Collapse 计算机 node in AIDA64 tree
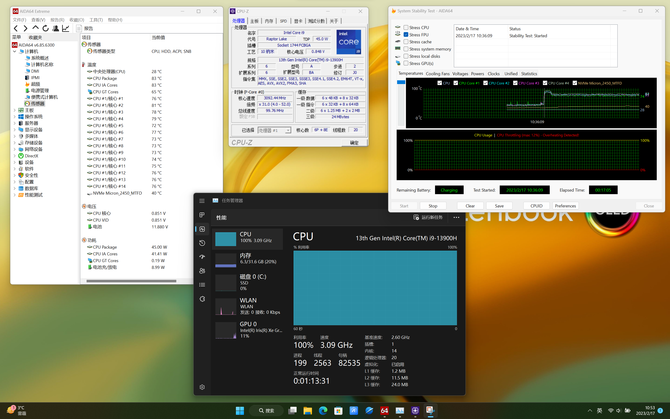 tap(15, 51)
